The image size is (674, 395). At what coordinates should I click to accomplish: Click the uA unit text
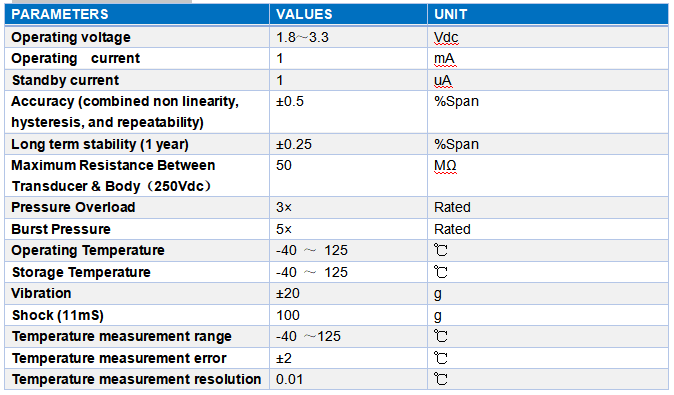click(x=443, y=81)
